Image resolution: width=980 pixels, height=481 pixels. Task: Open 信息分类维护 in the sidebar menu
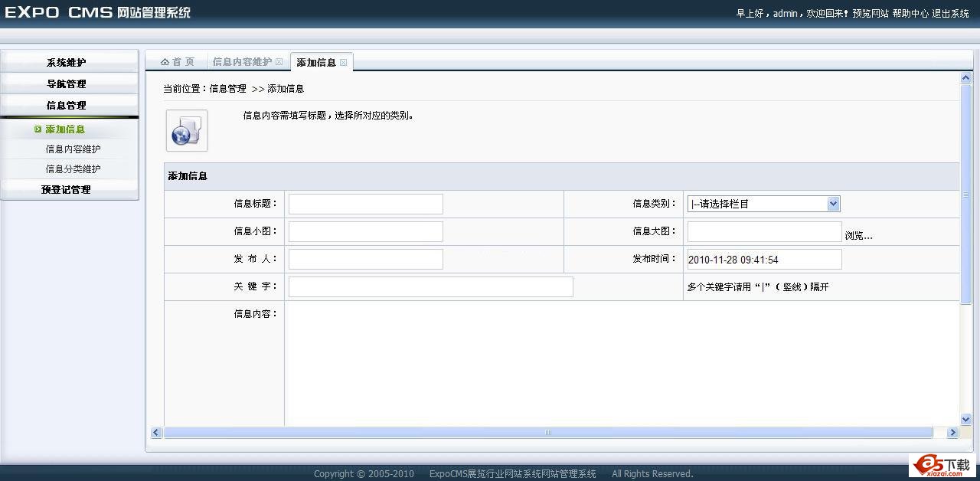[73, 169]
